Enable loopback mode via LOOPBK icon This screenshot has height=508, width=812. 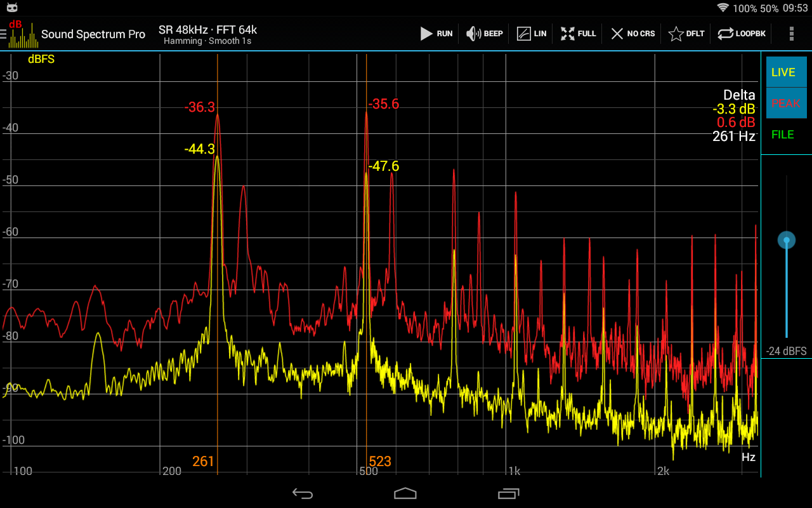tap(741, 34)
